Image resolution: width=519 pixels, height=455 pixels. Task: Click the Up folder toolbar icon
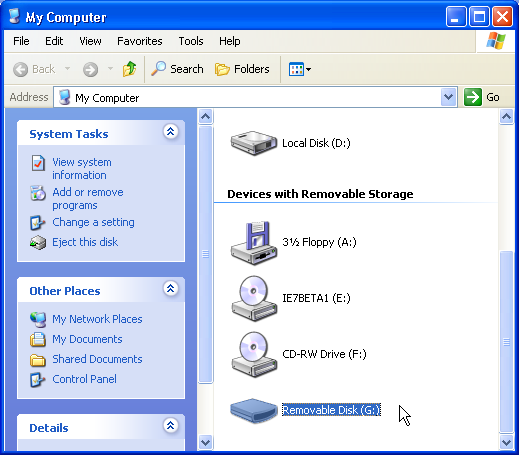tap(129, 69)
